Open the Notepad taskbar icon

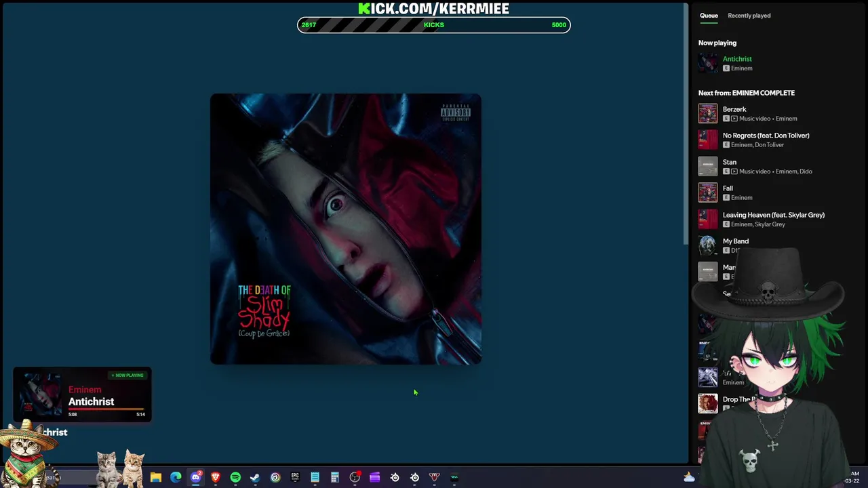pyautogui.click(x=315, y=477)
